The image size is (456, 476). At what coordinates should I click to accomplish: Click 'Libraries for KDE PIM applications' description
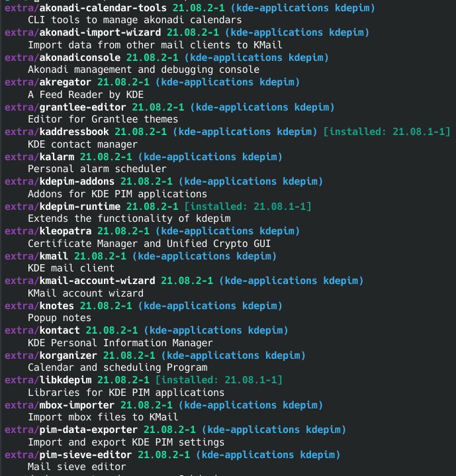[126, 392]
